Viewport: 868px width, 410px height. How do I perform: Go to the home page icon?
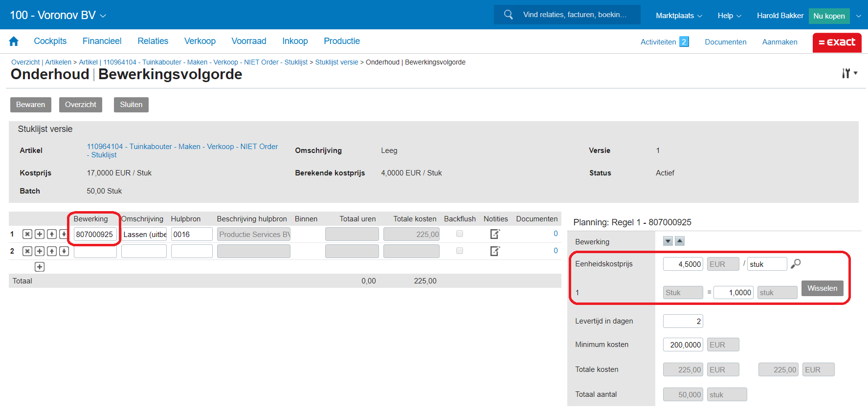(14, 42)
